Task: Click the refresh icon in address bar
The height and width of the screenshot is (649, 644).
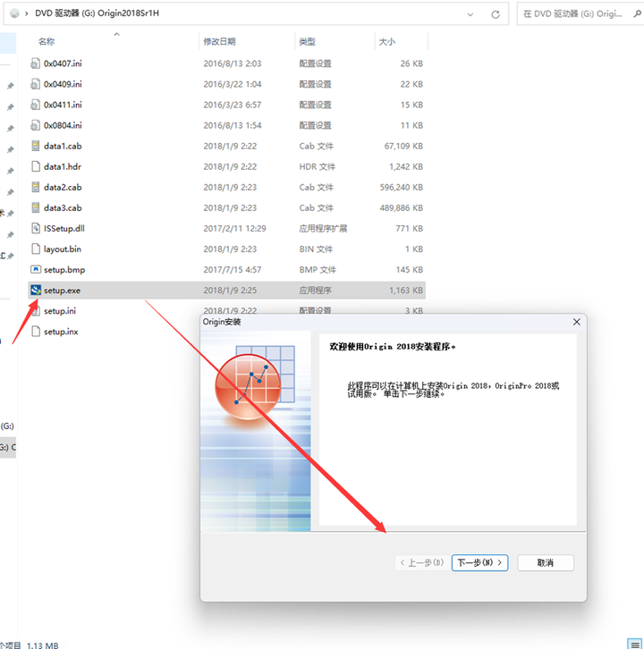Action: (496, 14)
